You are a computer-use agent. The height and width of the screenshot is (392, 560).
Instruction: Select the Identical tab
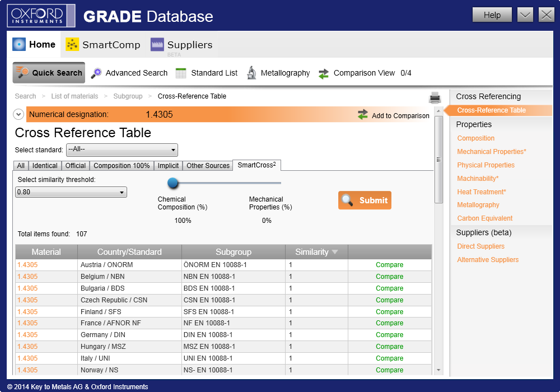click(x=45, y=166)
